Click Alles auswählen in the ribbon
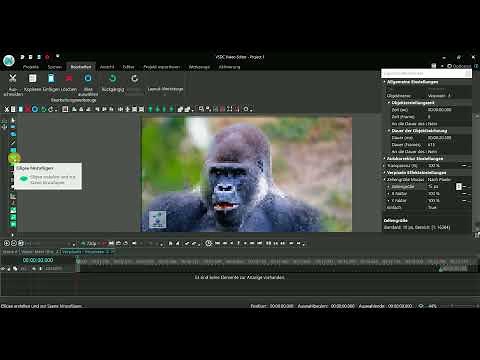The width and height of the screenshot is (480, 360). [88, 84]
